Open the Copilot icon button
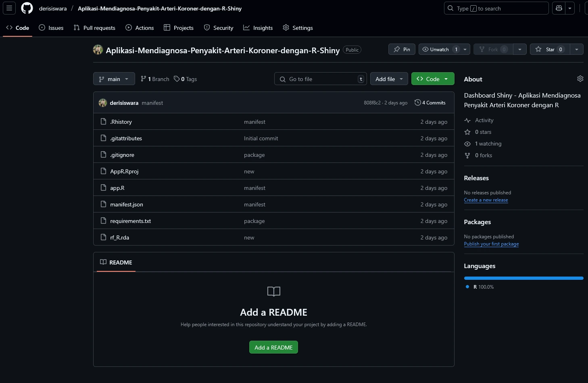 coord(559,8)
